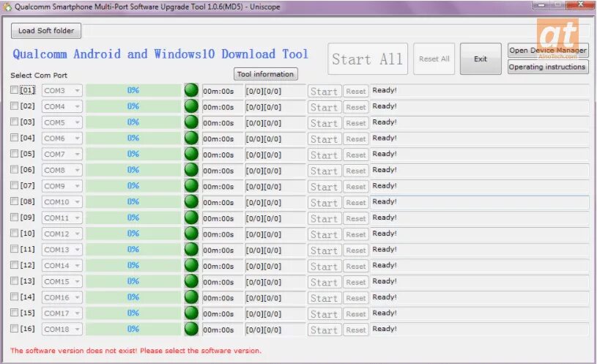This screenshot has width=597, height=364.
Task: Click the Ready! status in row 12
Action: click(x=480, y=265)
